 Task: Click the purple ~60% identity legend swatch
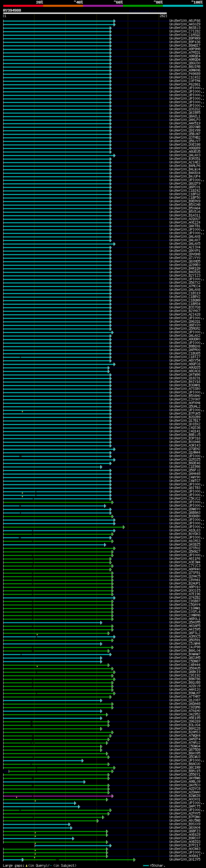pyautogui.click(x=103, y=6)
